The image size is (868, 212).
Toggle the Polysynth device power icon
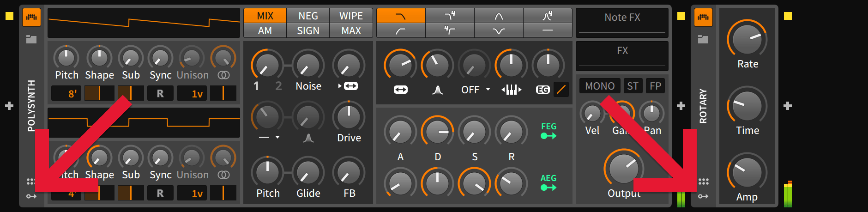pyautogui.click(x=31, y=17)
